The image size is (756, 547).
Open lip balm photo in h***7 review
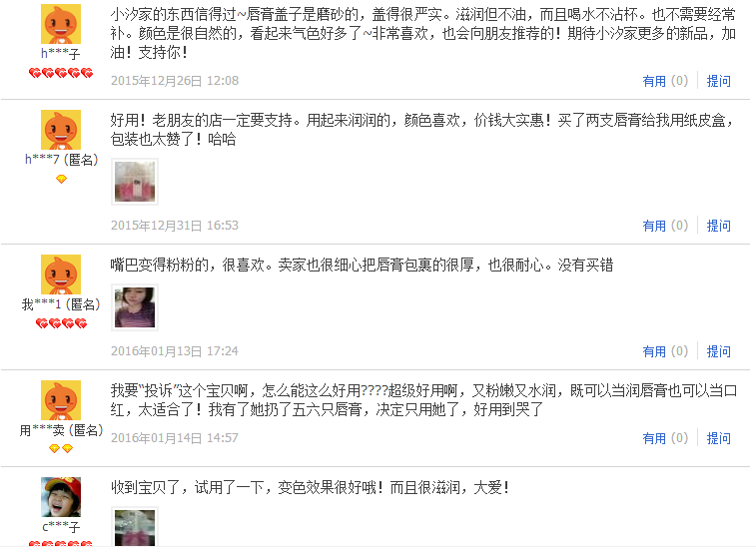[135, 182]
